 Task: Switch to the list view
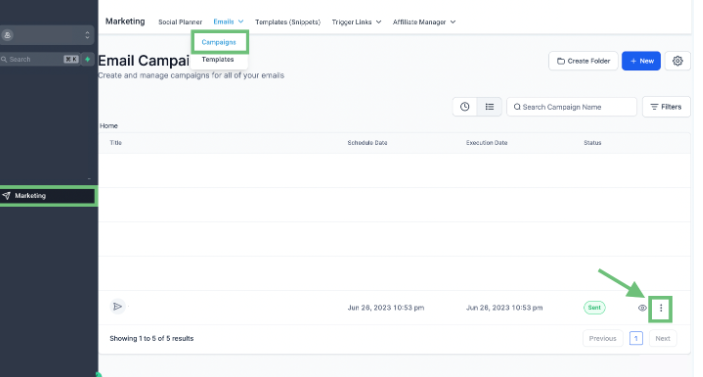489,107
